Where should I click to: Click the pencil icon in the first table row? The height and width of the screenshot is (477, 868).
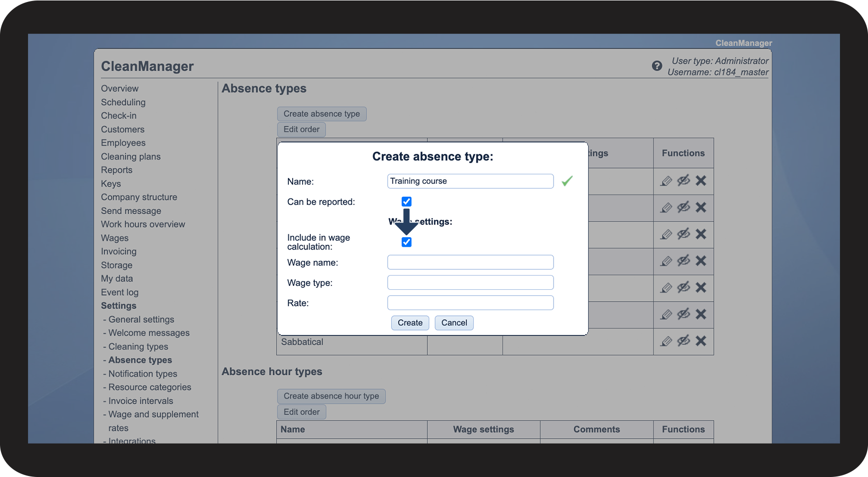coord(666,181)
